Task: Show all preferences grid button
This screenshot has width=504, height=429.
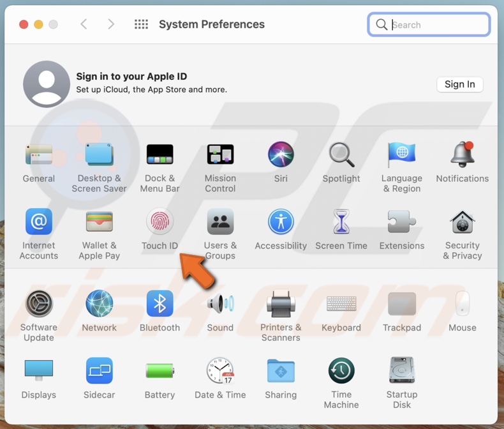Action: click(x=141, y=24)
